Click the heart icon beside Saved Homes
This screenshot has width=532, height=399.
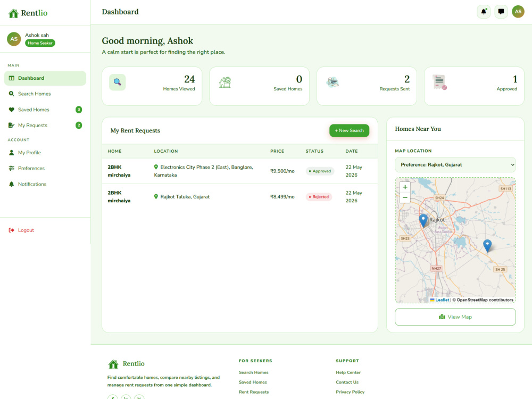point(12,110)
